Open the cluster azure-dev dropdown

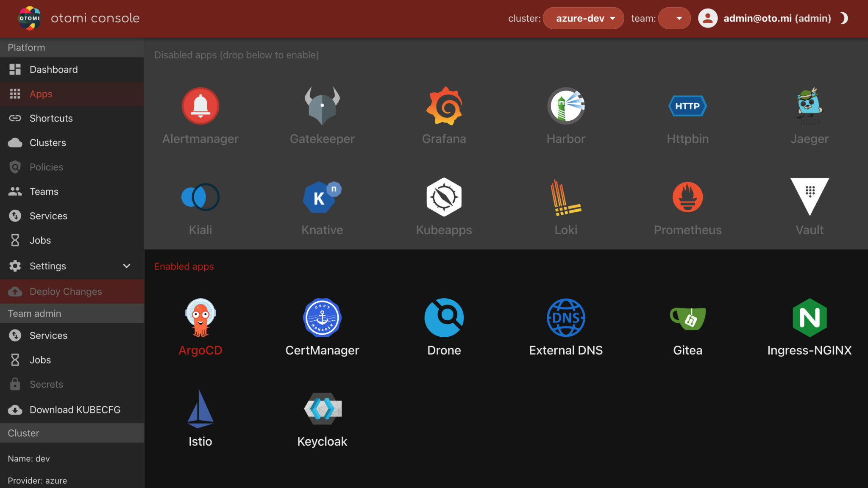point(583,18)
